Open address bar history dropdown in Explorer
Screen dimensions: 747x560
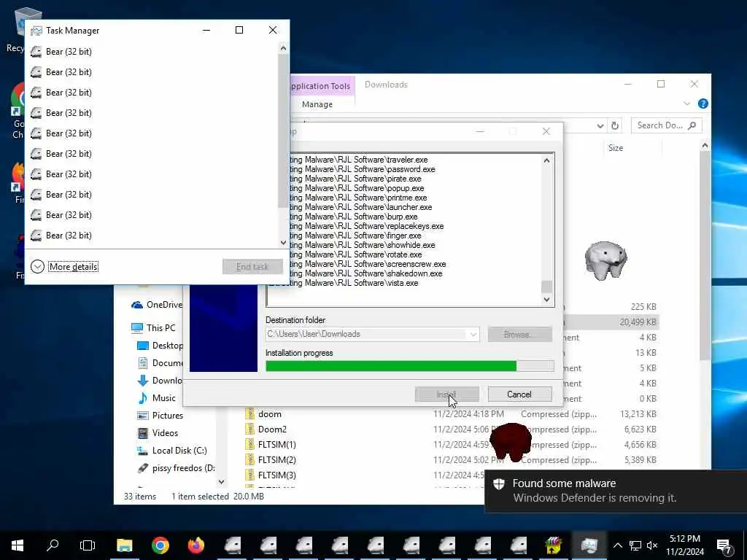pyautogui.click(x=600, y=125)
